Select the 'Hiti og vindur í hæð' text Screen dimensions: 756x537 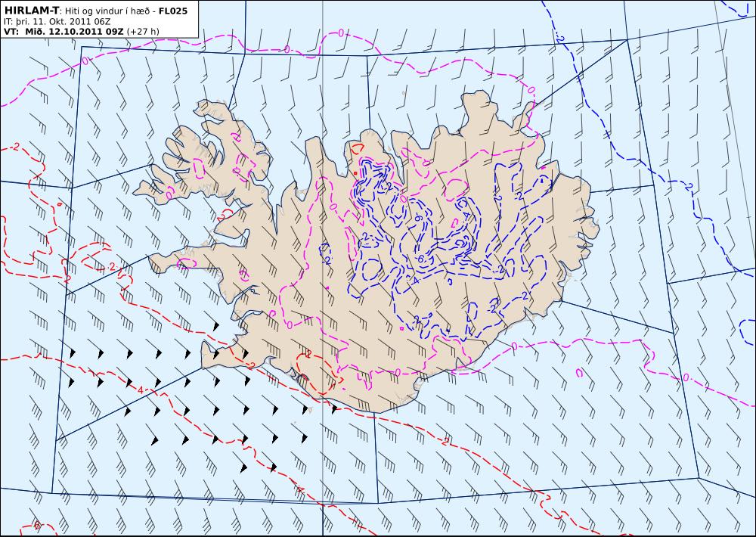[106, 11]
